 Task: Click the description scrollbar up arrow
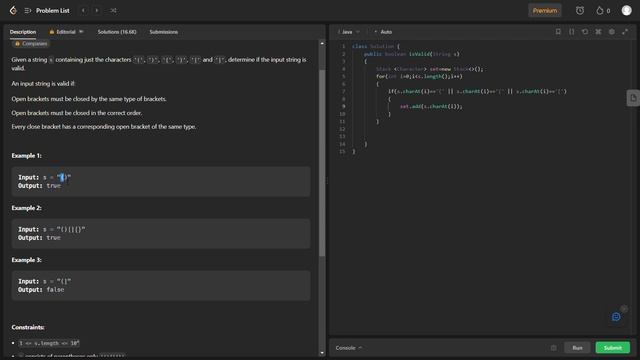322,43
